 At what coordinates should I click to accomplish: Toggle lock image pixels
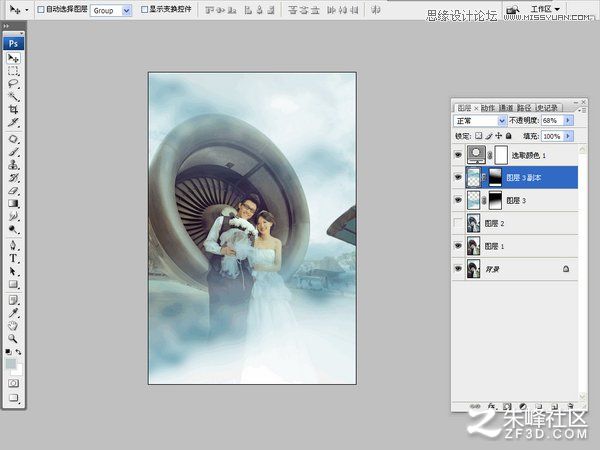tap(489, 136)
